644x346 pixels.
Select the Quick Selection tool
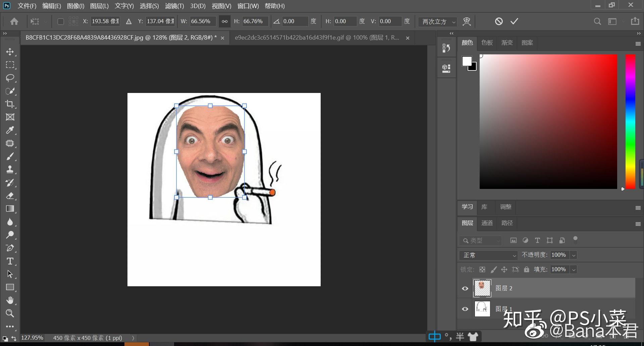tap(10, 91)
